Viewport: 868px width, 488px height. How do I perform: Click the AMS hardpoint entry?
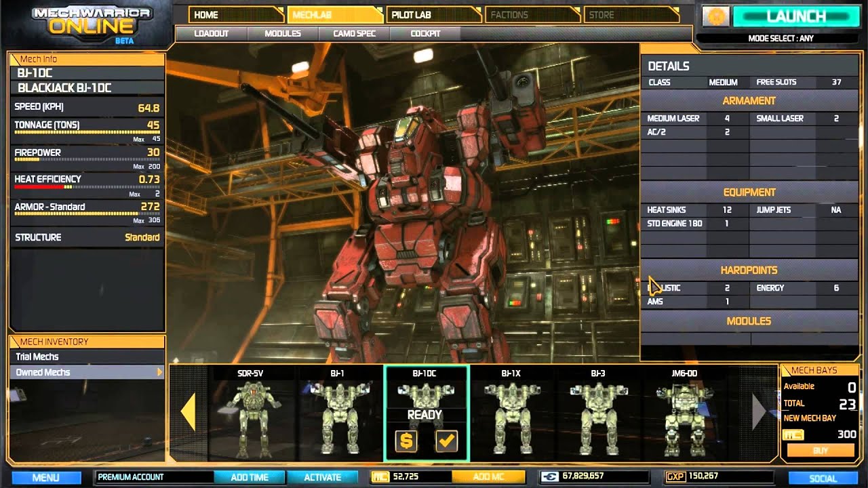coord(695,302)
